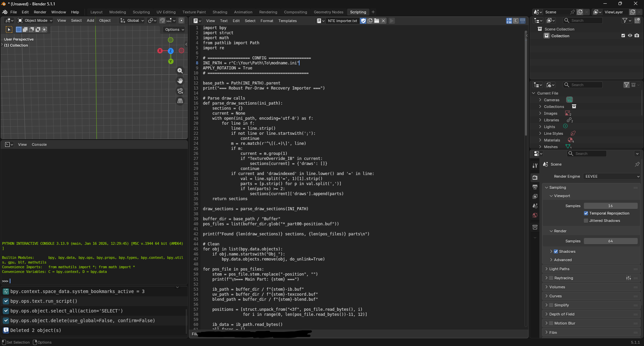Switch to the Shading workspace tab
This screenshot has width=644, height=346.
[220, 12]
